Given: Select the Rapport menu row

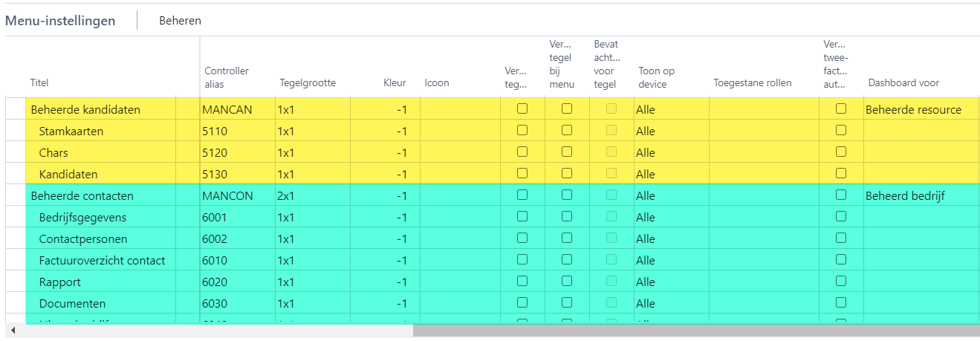Looking at the screenshot, I should [x=60, y=282].
